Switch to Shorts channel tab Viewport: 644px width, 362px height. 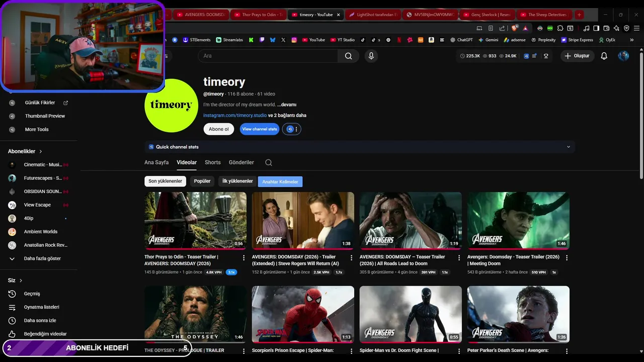213,162
